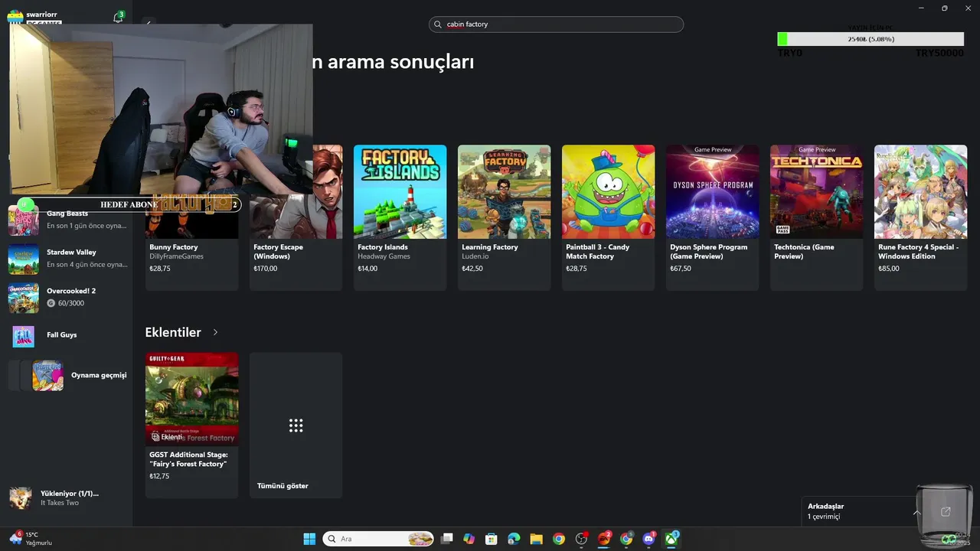This screenshot has height=551, width=980.
Task: Select Overcooked! 2 in the sidebar
Action: tap(67, 297)
